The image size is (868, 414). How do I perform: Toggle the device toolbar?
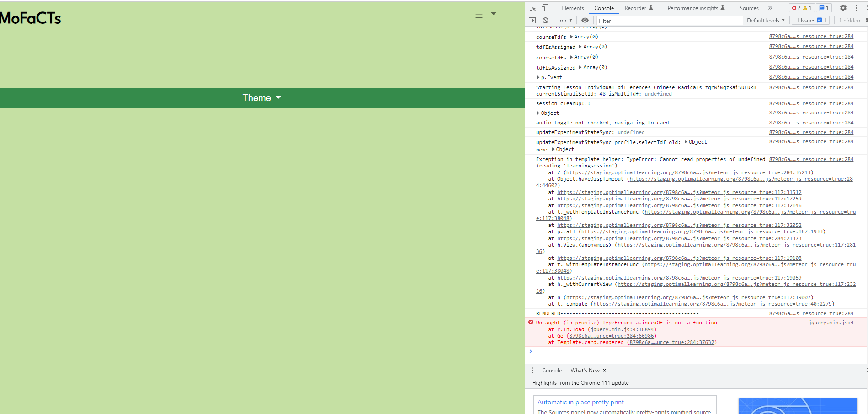544,8
